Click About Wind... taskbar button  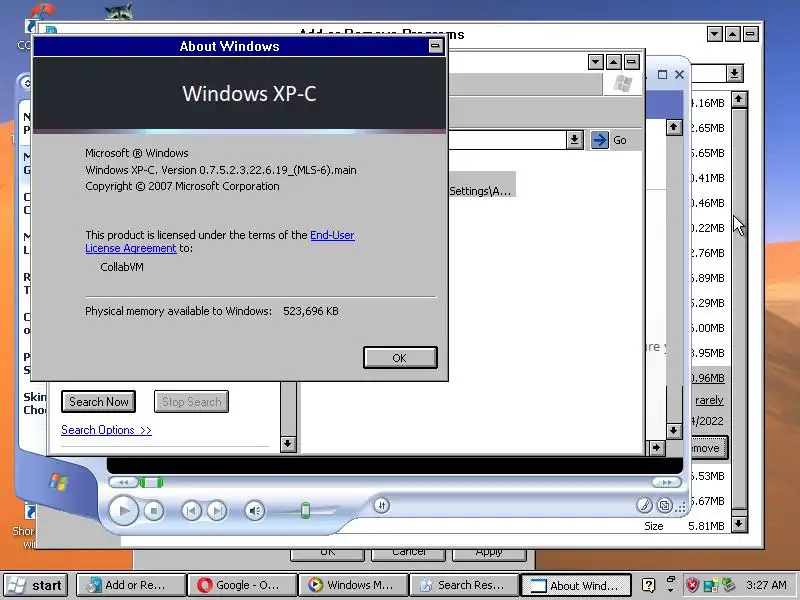pos(576,585)
